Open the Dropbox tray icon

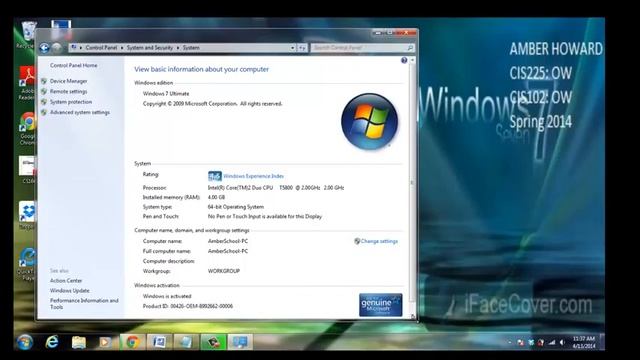(531, 342)
